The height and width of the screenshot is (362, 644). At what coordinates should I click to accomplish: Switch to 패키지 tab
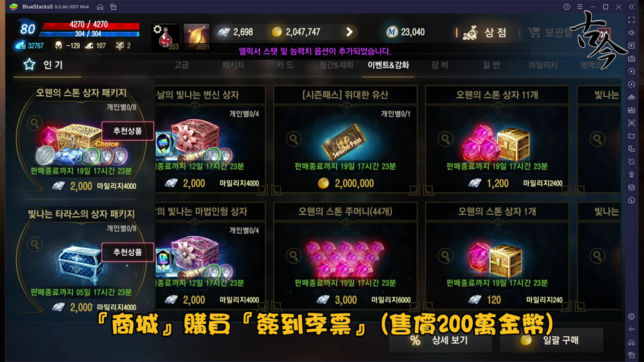[x=233, y=65]
